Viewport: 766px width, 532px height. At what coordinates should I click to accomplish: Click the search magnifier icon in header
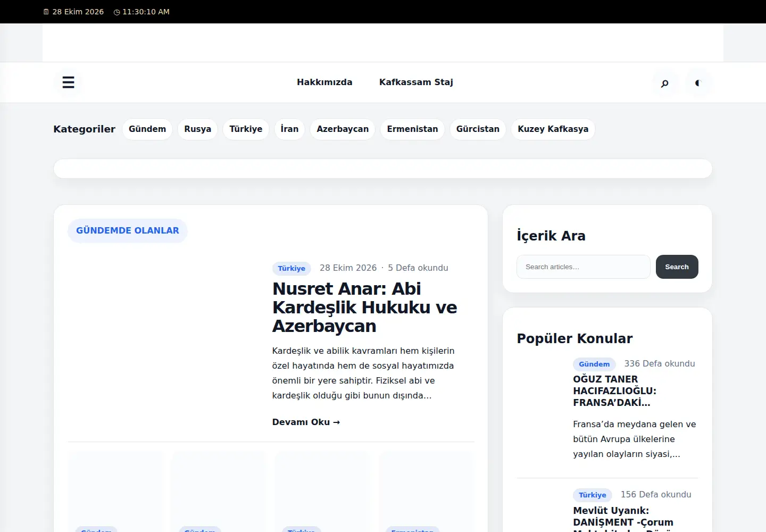point(664,83)
